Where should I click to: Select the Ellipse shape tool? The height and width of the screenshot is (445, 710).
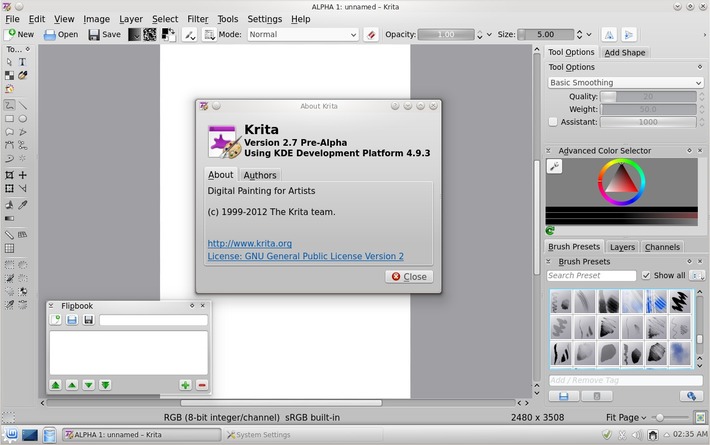click(x=23, y=118)
